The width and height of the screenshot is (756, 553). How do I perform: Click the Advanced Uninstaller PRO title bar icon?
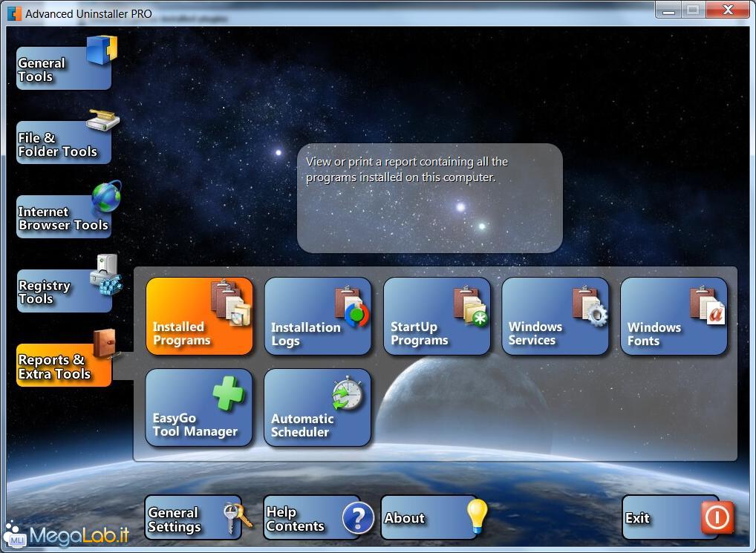pos(14,13)
